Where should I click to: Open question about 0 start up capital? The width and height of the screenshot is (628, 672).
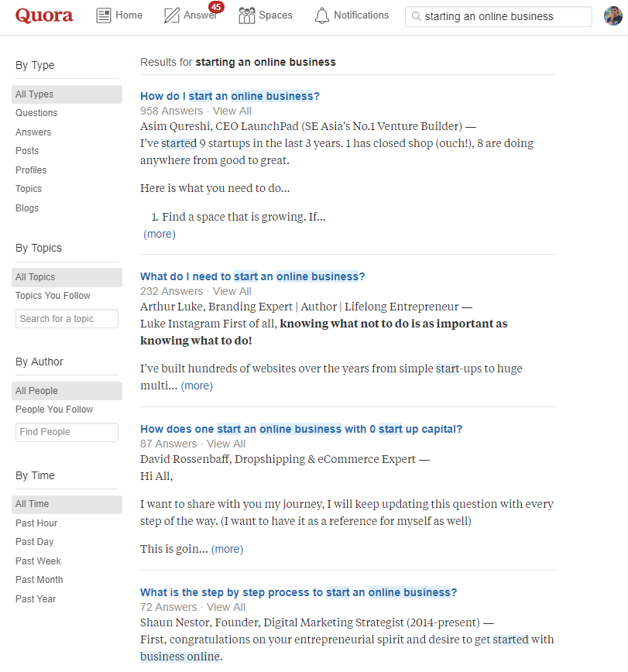coord(301,429)
